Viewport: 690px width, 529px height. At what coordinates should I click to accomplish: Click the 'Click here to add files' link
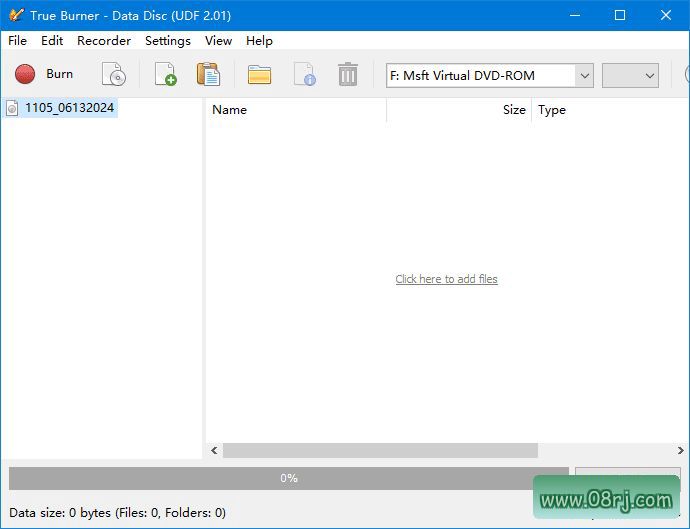click(446, 279)
